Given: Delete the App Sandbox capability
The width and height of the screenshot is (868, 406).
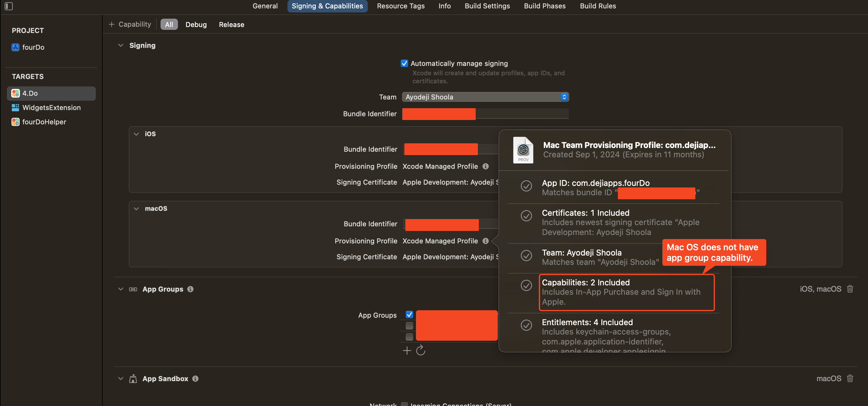Looking at the screenshot, I should pos(850,378).
